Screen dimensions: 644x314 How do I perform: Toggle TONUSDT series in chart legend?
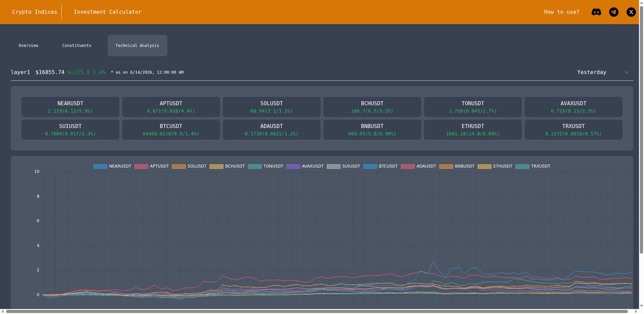(x=266, y=166)
